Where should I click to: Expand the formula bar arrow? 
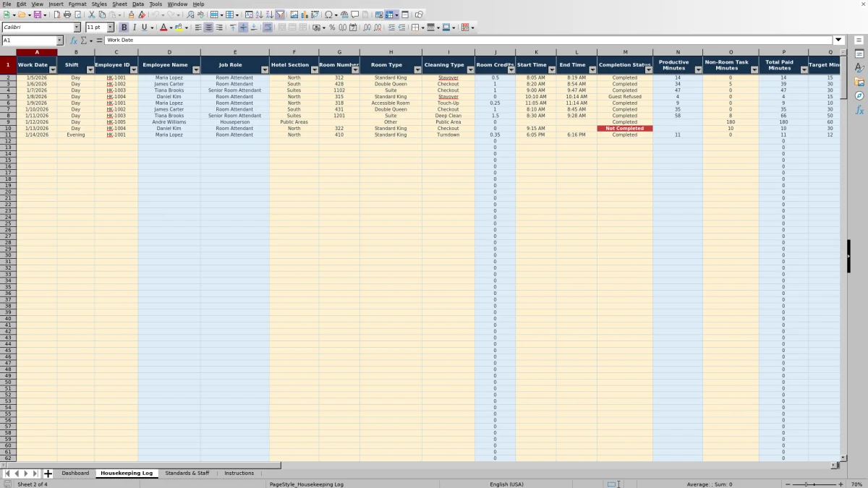(839, 40)
